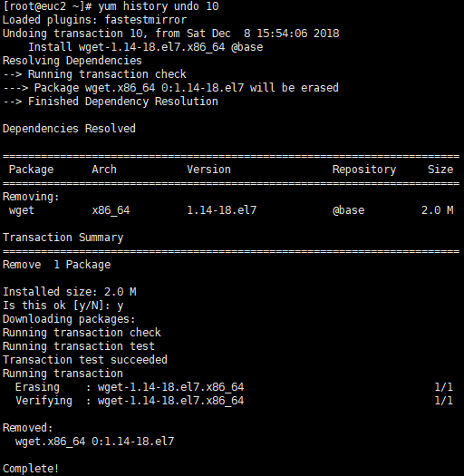Viewport: 464px width, 476px height.
Task: Click the 'Loaded plugins: fastestmirror' line
Action: [x=94, y=20]
